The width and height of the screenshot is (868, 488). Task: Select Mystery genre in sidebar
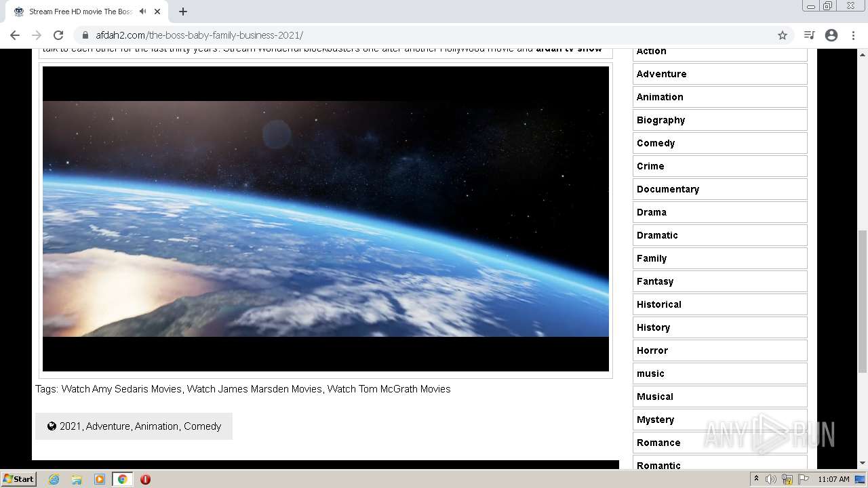719,420
